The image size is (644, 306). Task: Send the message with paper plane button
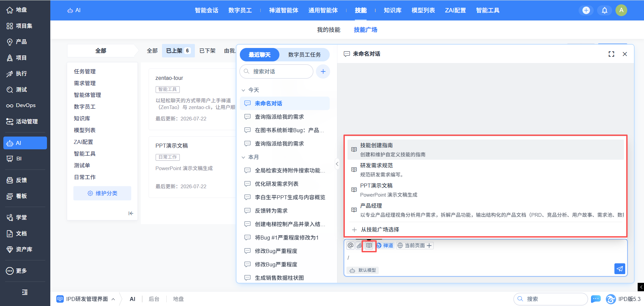click(x=620, y=269)
